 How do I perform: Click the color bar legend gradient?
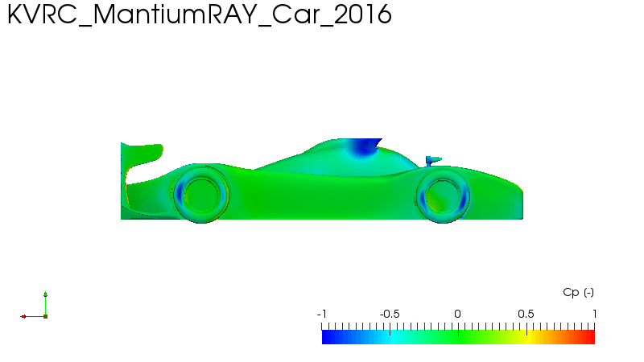[x=458, y=337]
